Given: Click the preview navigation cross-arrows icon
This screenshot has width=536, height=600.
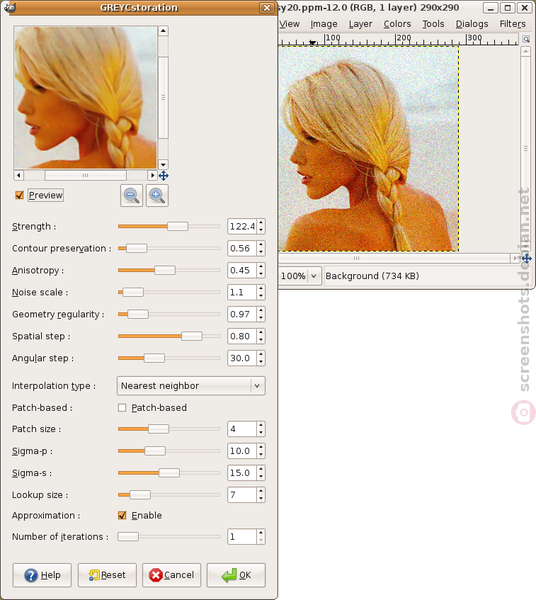Looking at the screenshot, I should tap(163, 176).
